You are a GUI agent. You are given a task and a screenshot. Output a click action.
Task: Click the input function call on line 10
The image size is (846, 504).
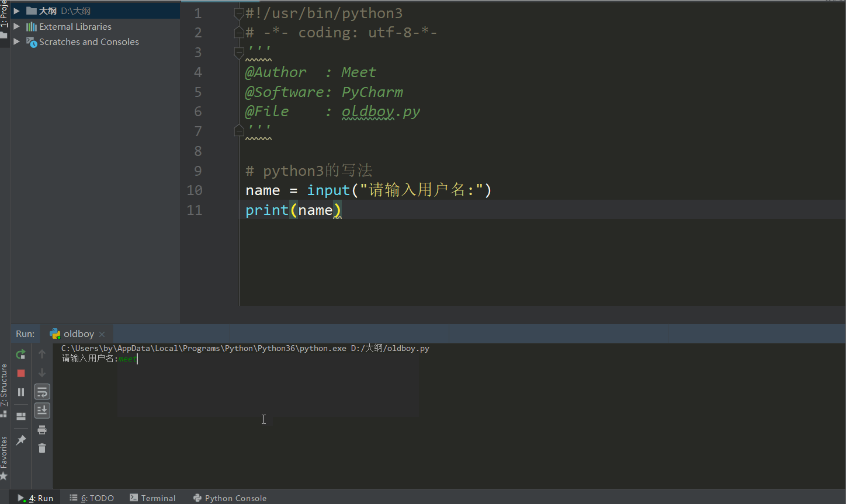(328, 190)
